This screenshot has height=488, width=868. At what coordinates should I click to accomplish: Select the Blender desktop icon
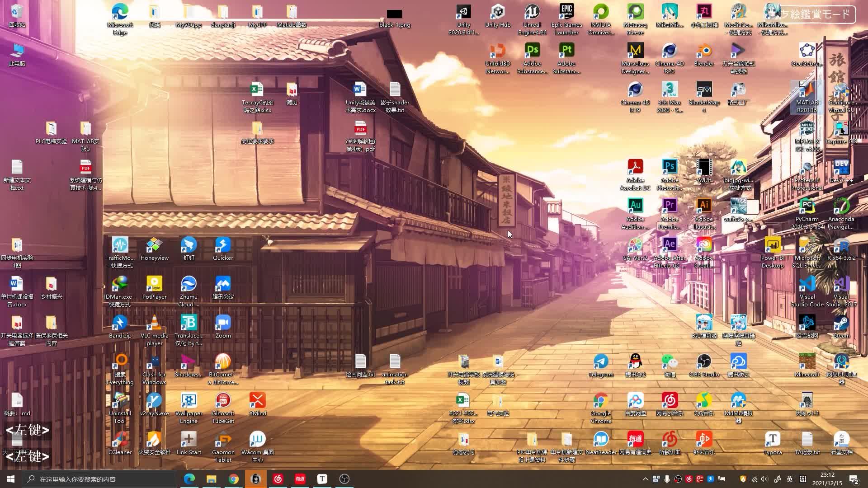click(x=704, y=55)
